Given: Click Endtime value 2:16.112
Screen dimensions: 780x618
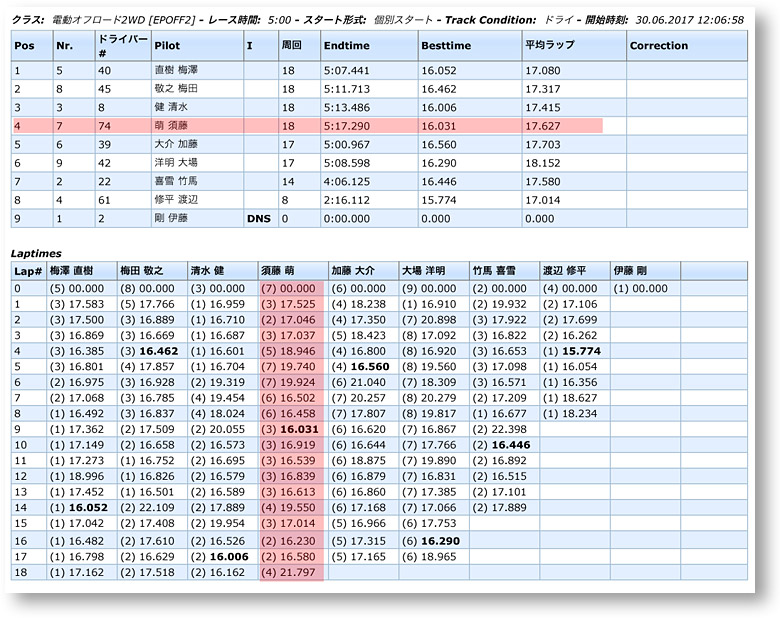Looking at the screenshot, I should coord(347,200).
